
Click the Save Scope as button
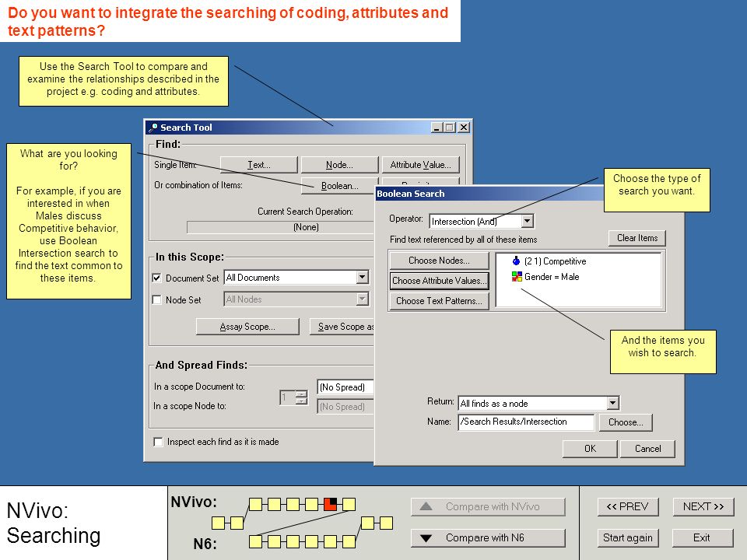(342, 327)
